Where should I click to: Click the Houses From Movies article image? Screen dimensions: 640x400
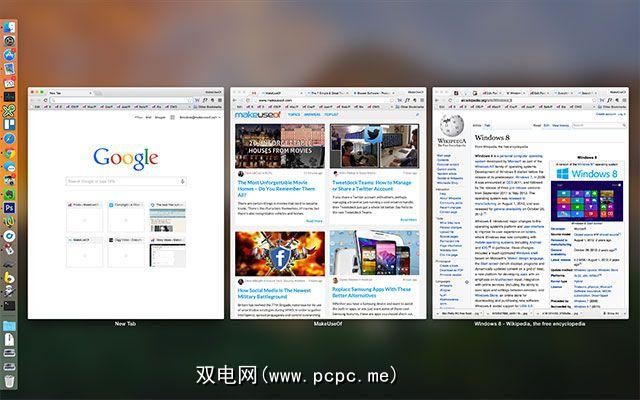pyautogui.click(x=280, y=146)
